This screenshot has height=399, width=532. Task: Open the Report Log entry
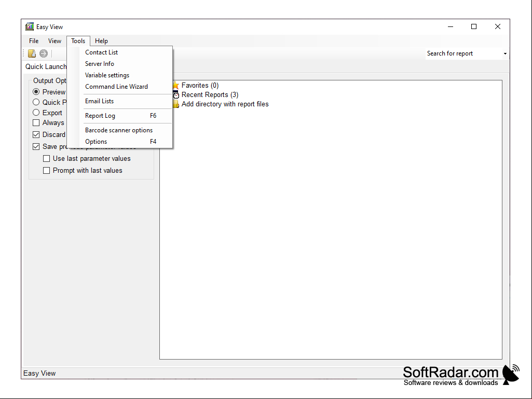120,116
